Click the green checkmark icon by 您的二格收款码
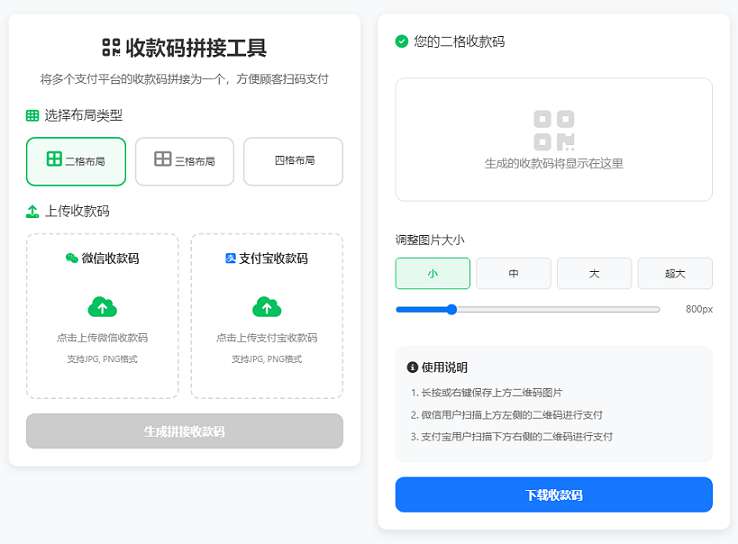Viewport: 738px width, 544px height. point(402,42)
